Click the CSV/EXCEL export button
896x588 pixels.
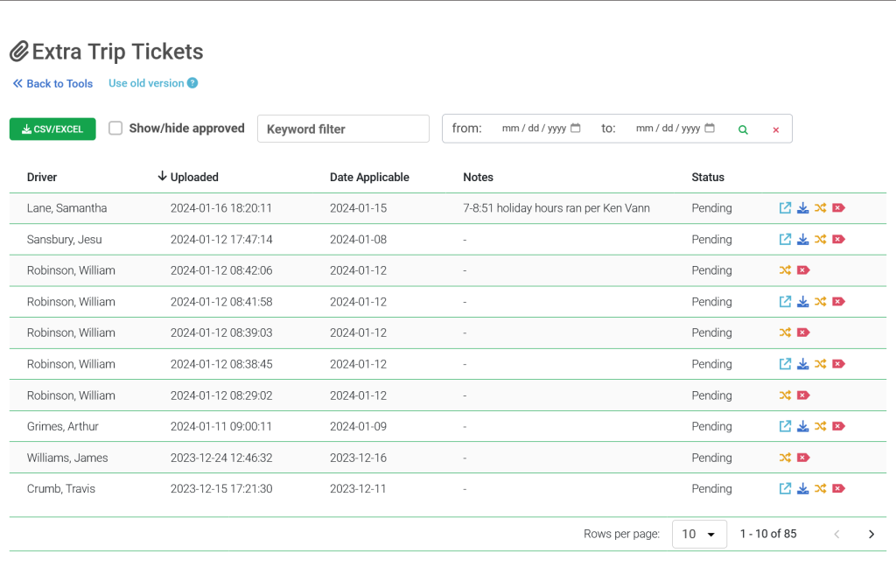tap(52, 129)
